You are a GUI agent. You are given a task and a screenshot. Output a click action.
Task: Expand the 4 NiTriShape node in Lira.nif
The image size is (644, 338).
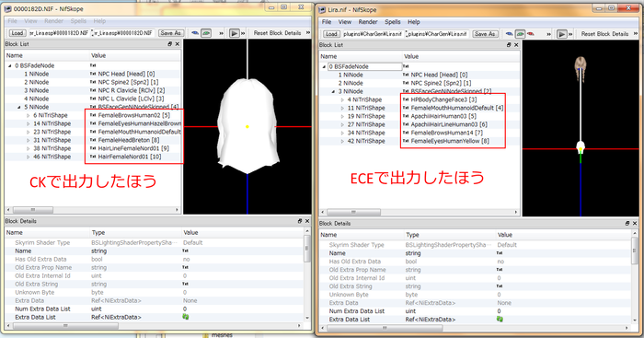pos(342,99)
